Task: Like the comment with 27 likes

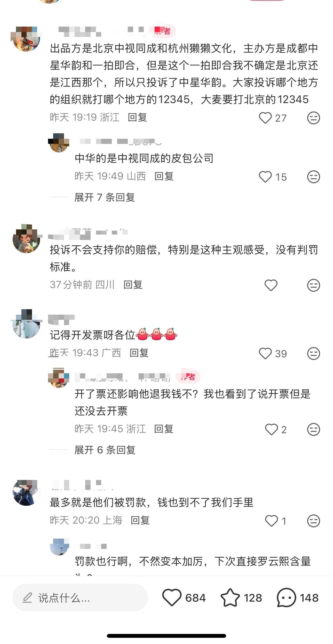Action: (265, 118)
